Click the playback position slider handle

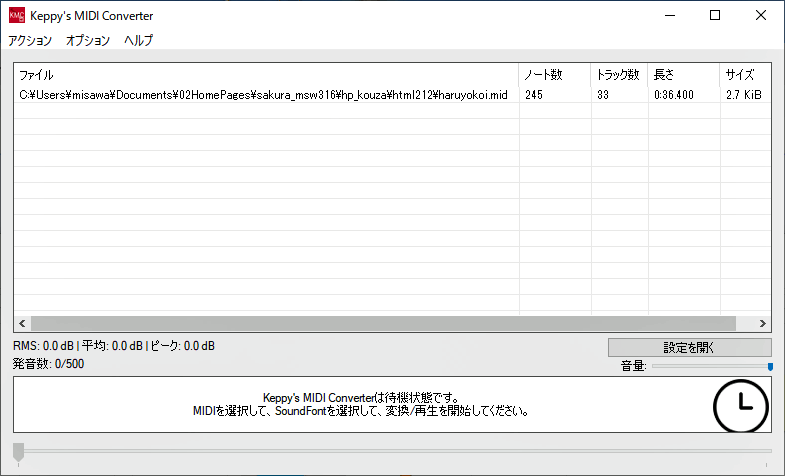pos(19,451)
